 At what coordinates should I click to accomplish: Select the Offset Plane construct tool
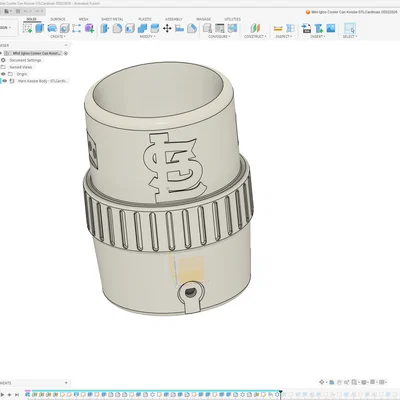[255, 28]
